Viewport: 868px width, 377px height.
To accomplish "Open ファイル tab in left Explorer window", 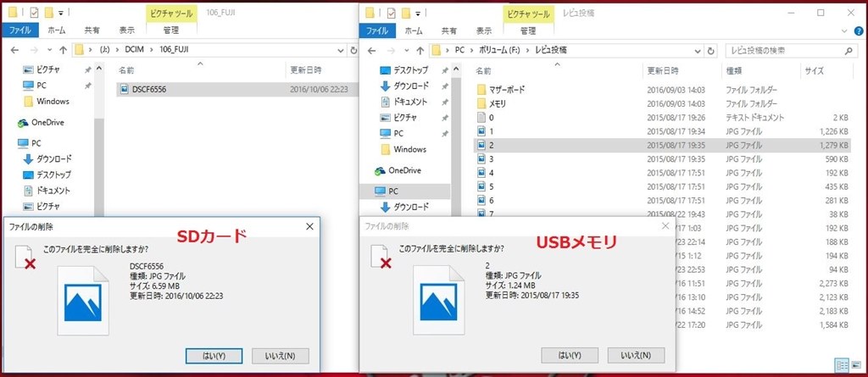I will pos(20,30).
